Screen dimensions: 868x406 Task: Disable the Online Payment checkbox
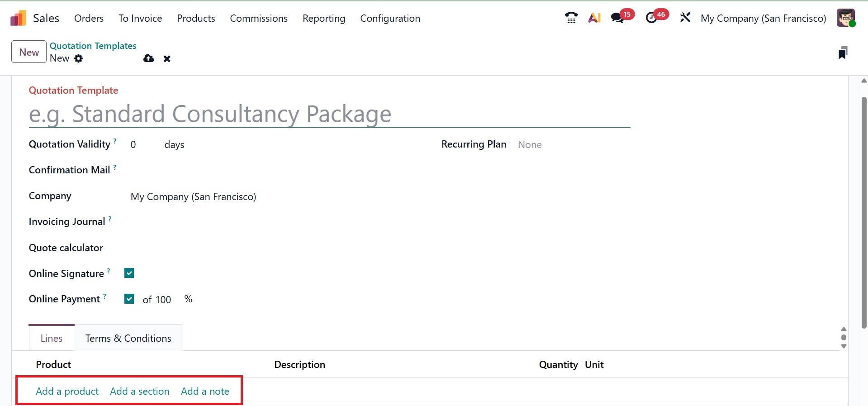tap(129, 299)
